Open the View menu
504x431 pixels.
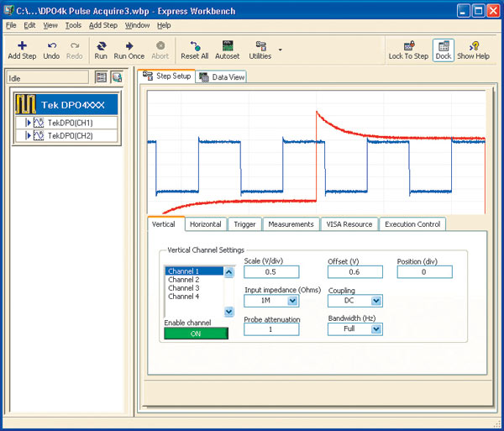tap(50, 25)
